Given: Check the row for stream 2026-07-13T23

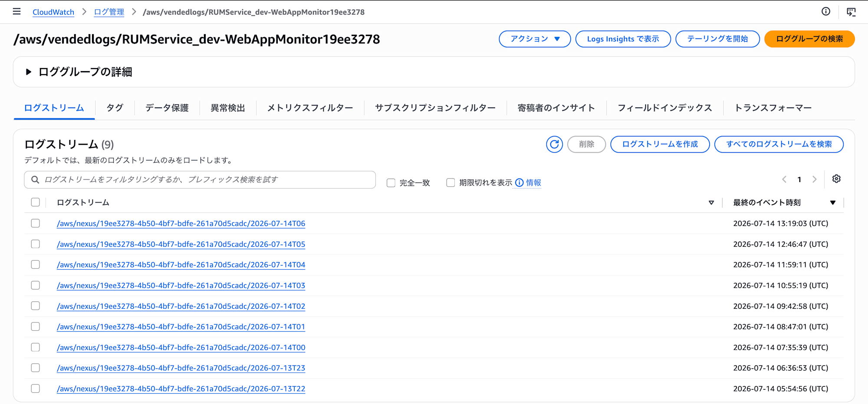Looking at the screenshot, I should coord(36,368).
